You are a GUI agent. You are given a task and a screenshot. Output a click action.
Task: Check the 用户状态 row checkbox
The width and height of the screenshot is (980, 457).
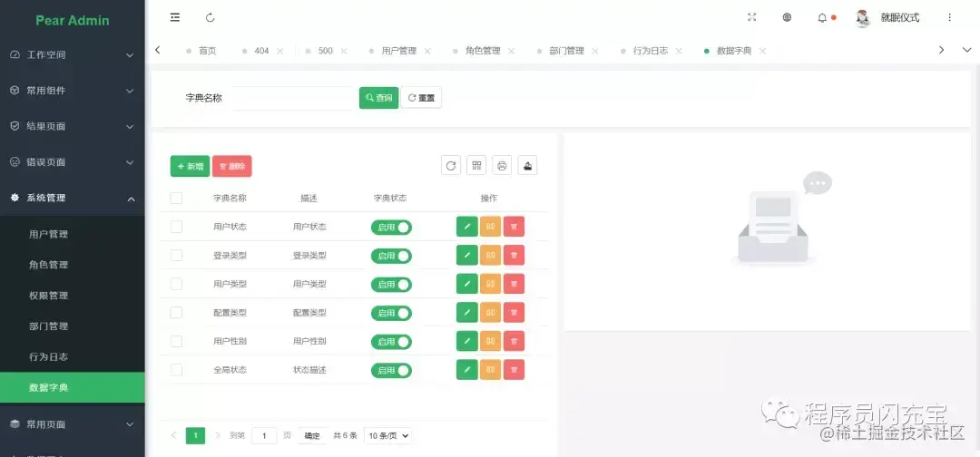click(x=176, y=227)
